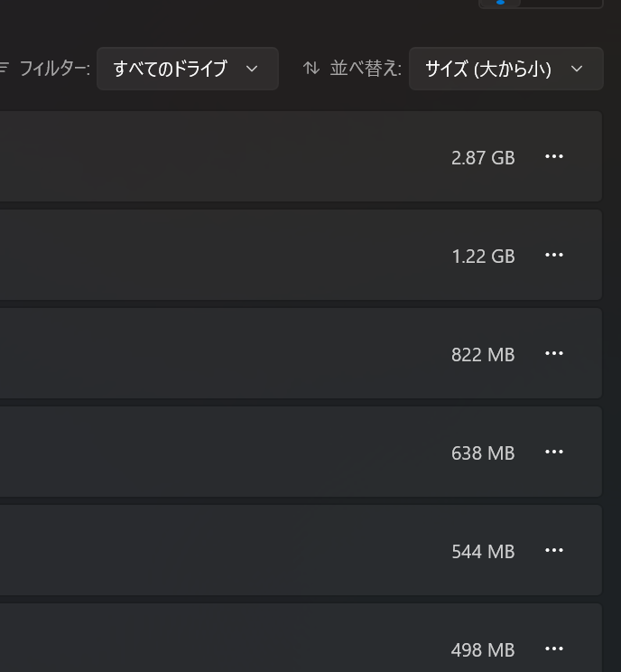Select the app row showing 822 MB

tap(301, 353)
